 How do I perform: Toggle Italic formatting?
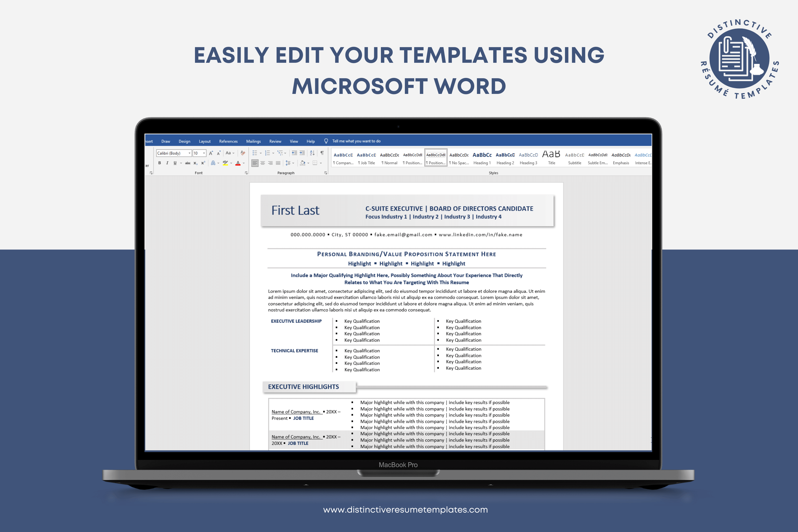pyautogui.click(x=167, y=163)
